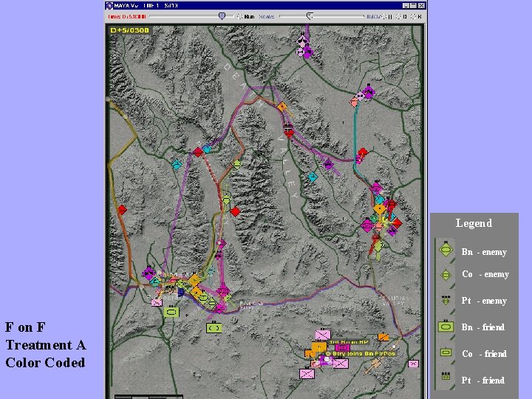Select the large orange rectangle in southeast cluster
Image resolution: width=532 pixels, height=399 pixels.
(319, 347)
